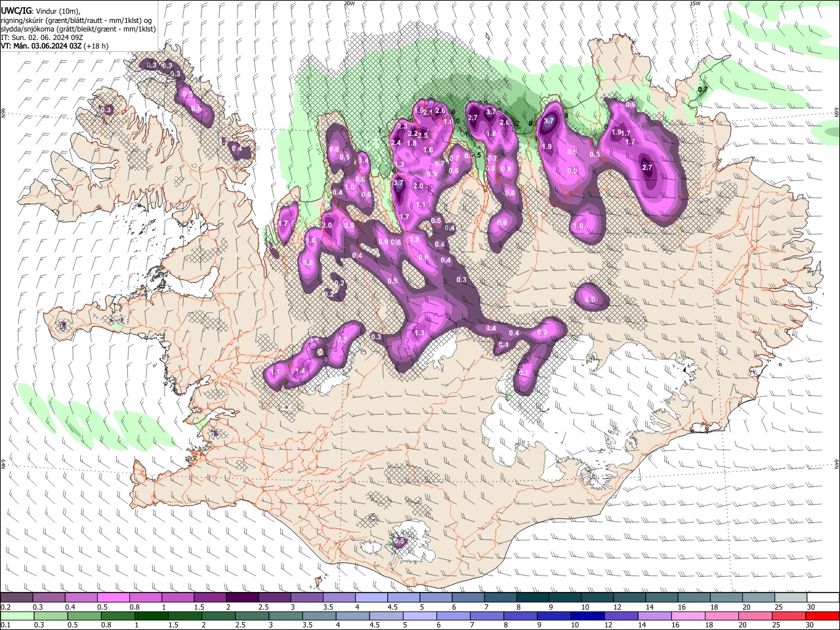840x630 pixels.
Task: Pick the upper legend swatch between 0.4 and 0.5
Action: tap(81, 598)
